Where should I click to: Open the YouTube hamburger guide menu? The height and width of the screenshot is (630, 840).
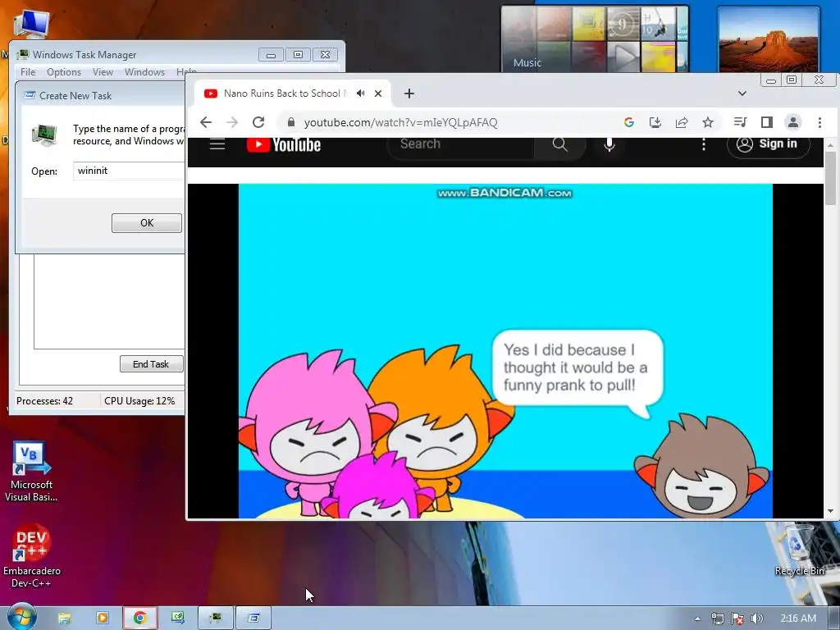217,144
